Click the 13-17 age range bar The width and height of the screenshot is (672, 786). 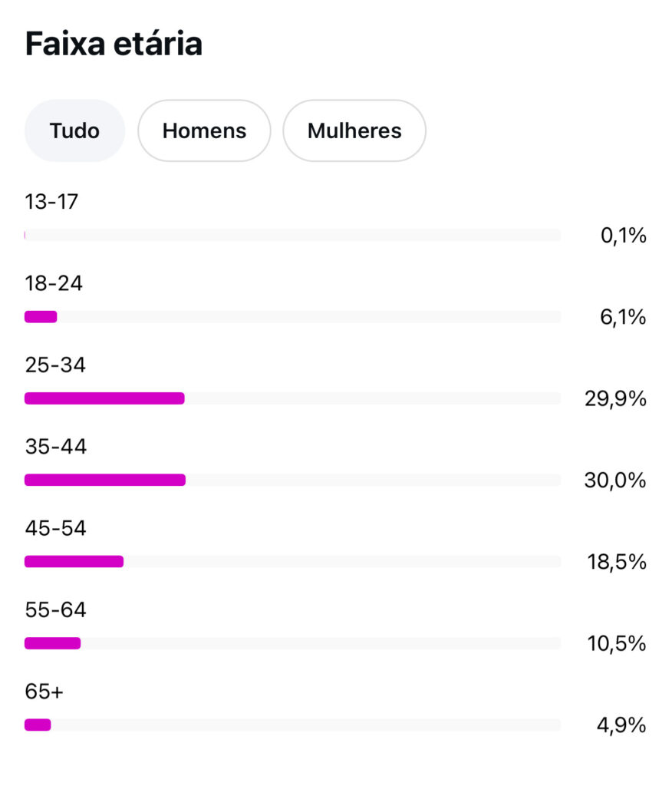pos(292,235)
